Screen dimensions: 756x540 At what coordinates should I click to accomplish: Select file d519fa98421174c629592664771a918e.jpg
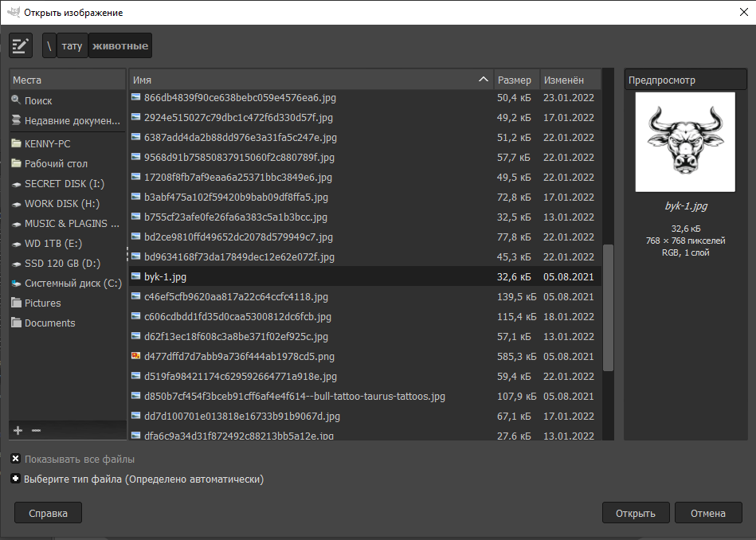365,376
